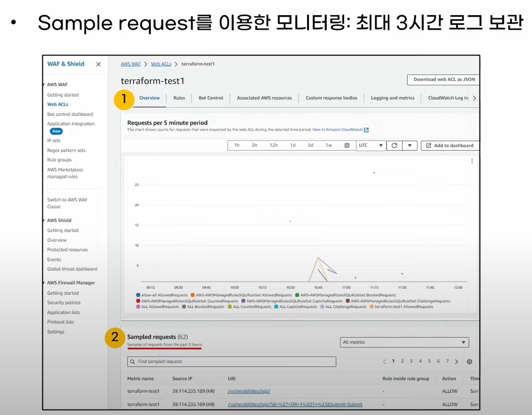Open the All metrics dropdown
This screenshot has width=532, height=415.
click(404, 342)
